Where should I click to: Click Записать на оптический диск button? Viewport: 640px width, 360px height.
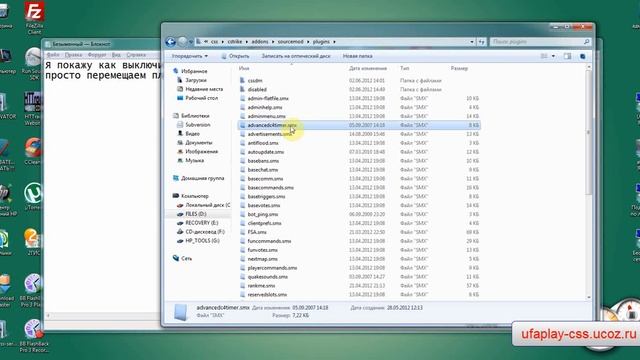pos(296,56)
